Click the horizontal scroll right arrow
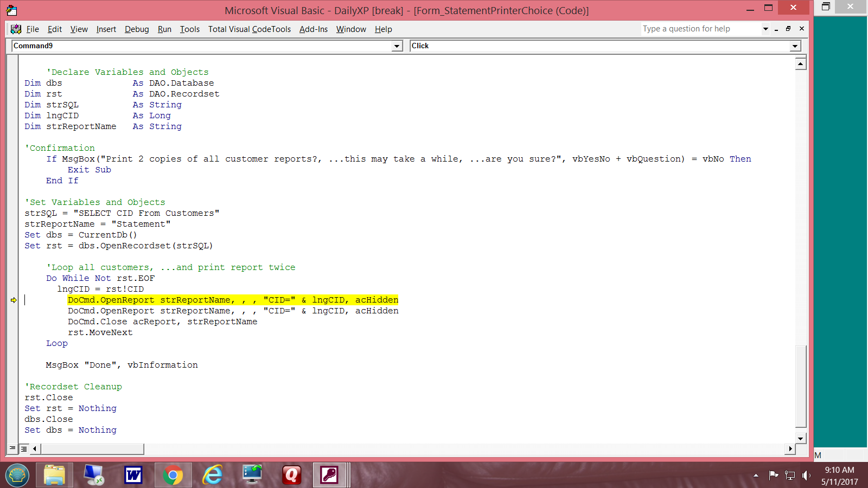This screenshot has width=868, height=488. [790, 448]
